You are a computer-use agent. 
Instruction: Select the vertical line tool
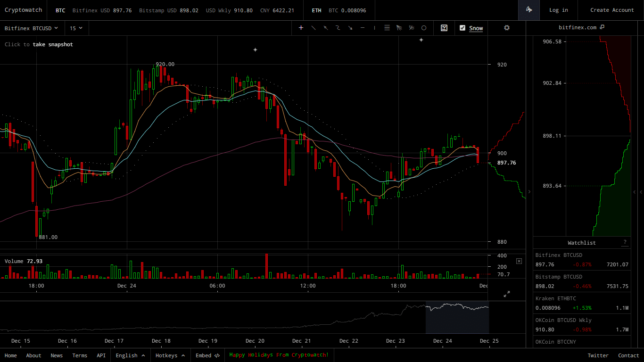coord(375,28)
